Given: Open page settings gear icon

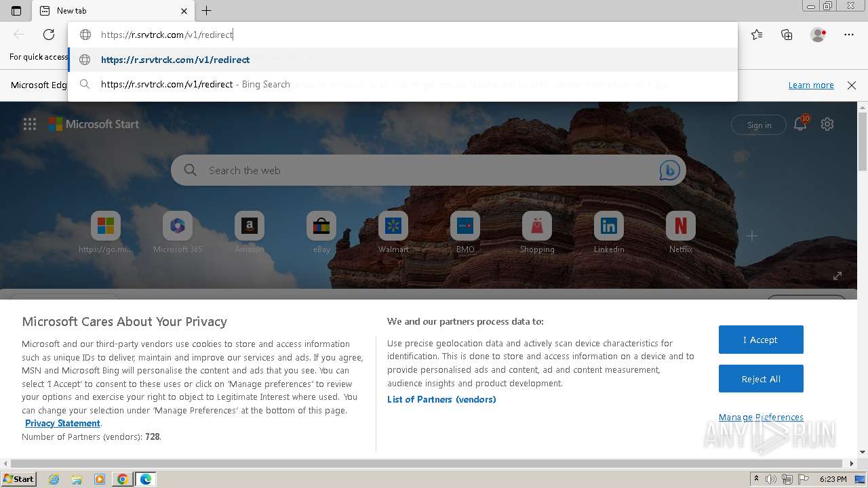Looking at the screenshot, I should [827, 124].
